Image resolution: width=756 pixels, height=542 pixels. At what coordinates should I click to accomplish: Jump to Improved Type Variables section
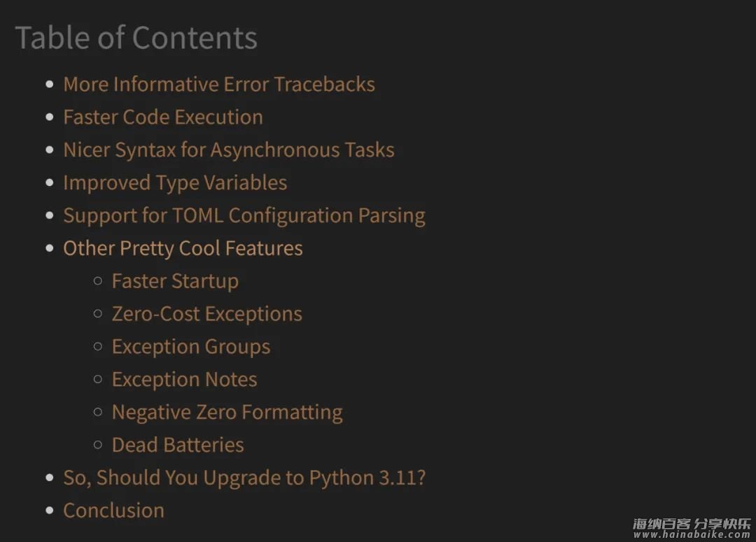tap(175, 183)
